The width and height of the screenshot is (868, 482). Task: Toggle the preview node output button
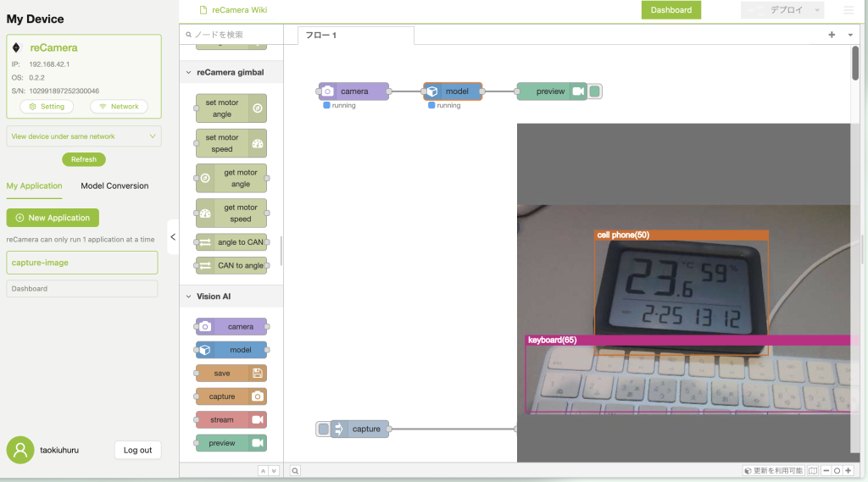click(x=595, y=91)
